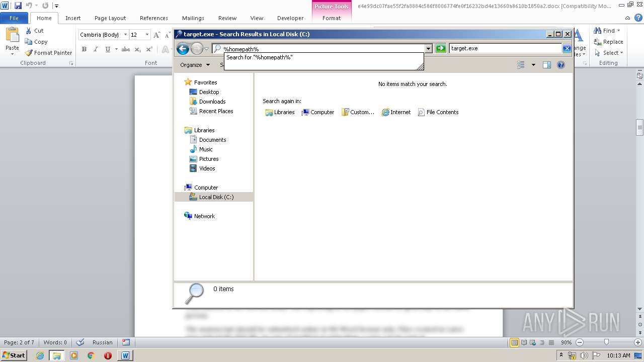Image resolution: width=644 pixels, height=362 pixels.
Task: Select Pictures library
Action: (x=204, y=159)
